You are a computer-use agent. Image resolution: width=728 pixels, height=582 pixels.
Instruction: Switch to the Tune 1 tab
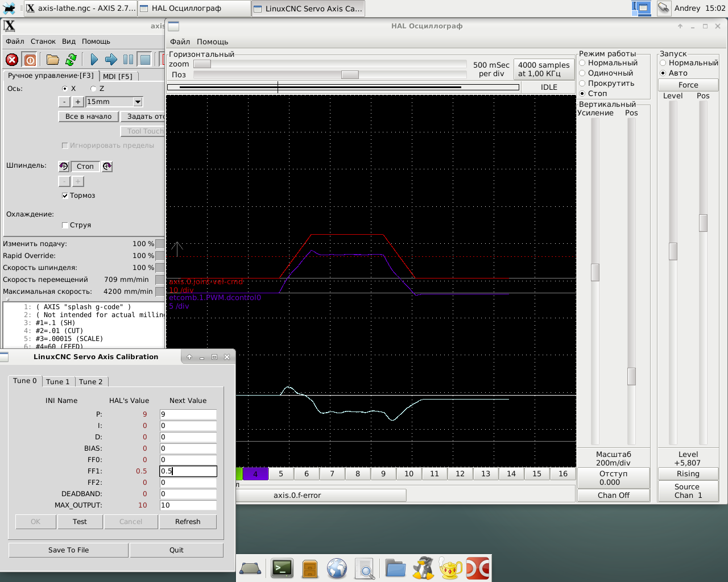57,382
